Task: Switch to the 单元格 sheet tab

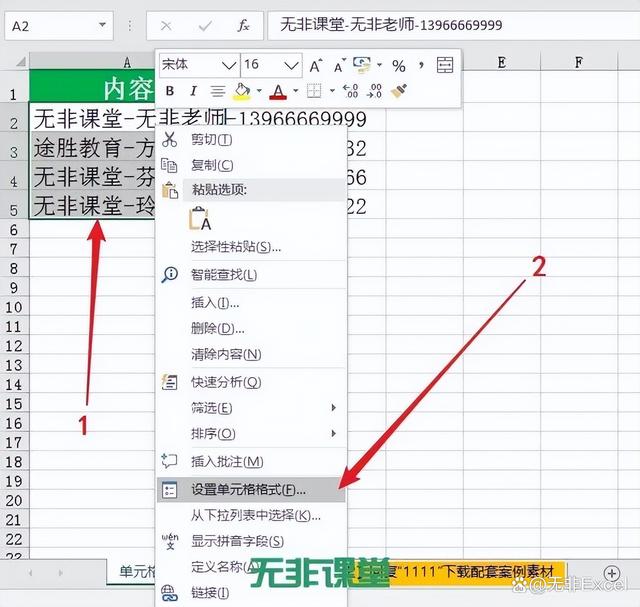Action: click(133, 571)
